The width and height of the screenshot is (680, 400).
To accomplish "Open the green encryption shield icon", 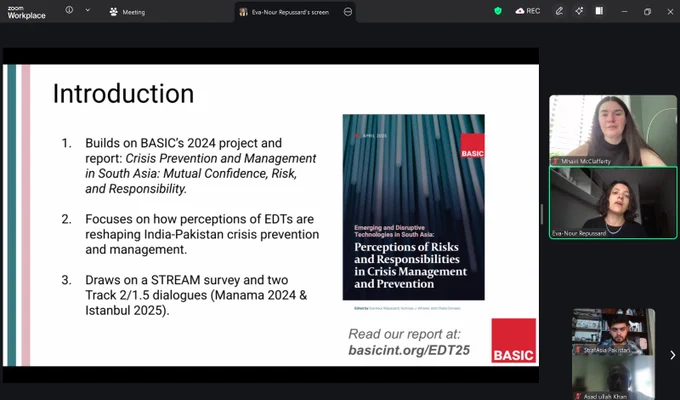I will pyautogui.click(x=498, y=11).
